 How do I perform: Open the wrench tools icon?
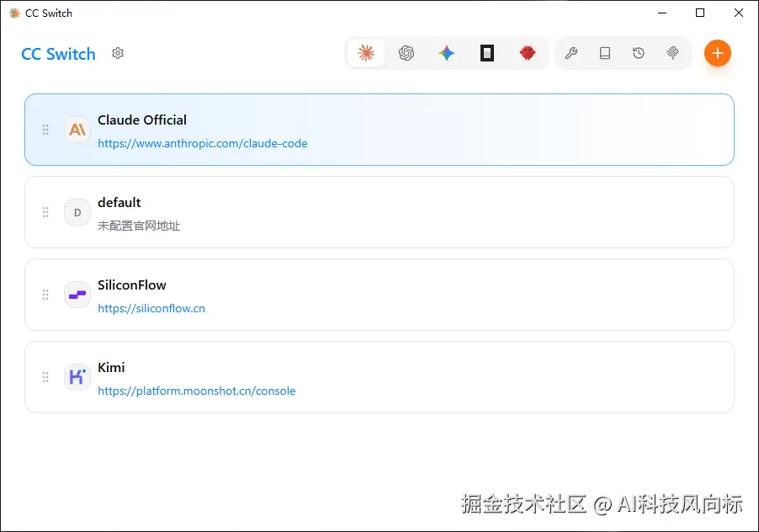[571, 53]
